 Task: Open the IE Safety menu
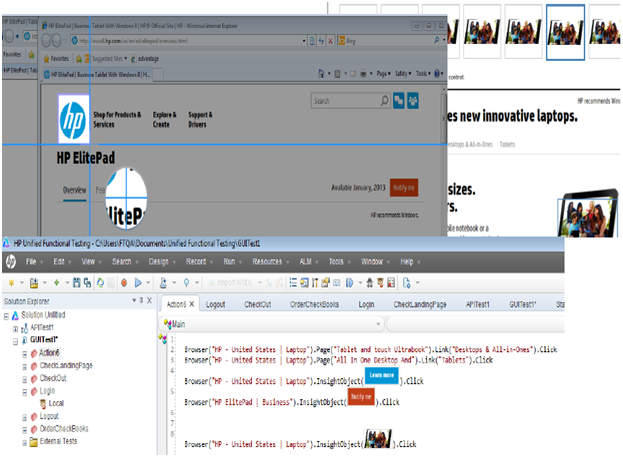point(401,73)
